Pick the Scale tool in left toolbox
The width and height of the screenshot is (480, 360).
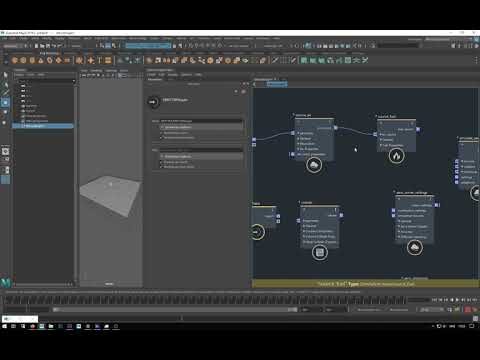(x=5, y=122)
